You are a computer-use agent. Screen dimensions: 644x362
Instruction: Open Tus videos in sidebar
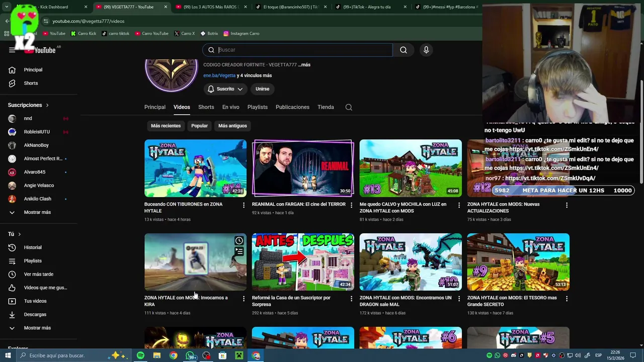pyautogui.click(x=35, y=301)
